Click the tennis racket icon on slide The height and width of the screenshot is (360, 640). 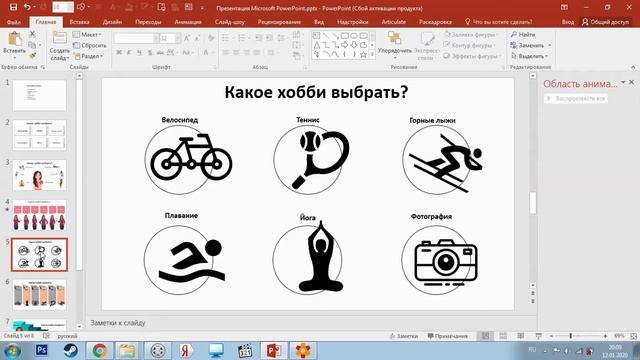(x=321, y=160)
